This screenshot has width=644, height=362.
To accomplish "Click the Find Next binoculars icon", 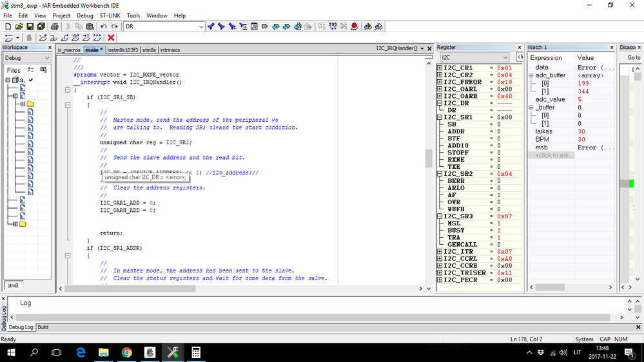I will tap(221, 26).
